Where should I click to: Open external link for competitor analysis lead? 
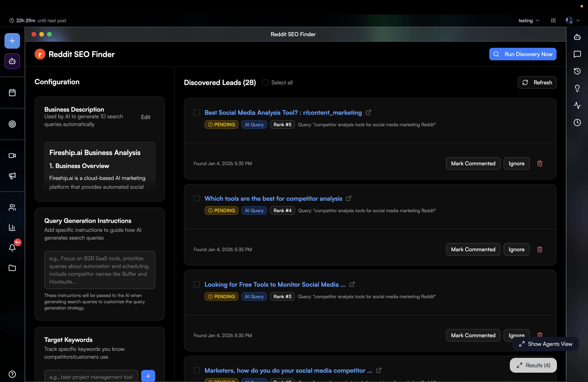(348, 198)
